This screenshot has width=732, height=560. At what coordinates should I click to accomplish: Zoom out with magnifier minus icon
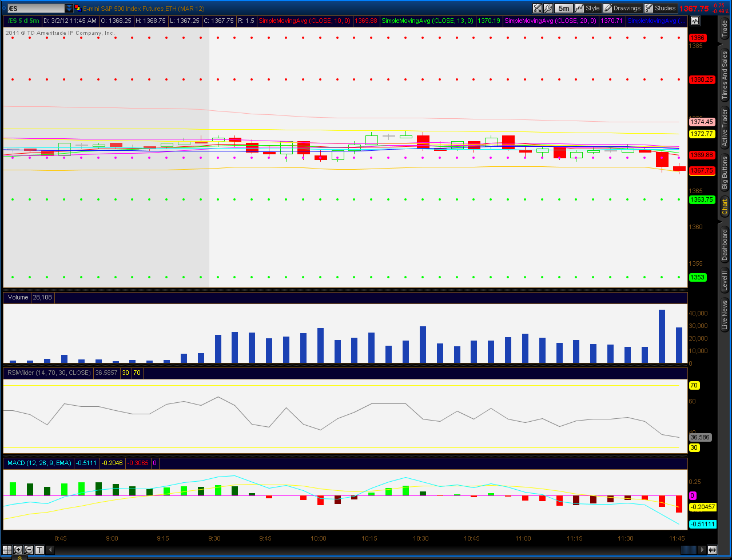pos(29,550)
